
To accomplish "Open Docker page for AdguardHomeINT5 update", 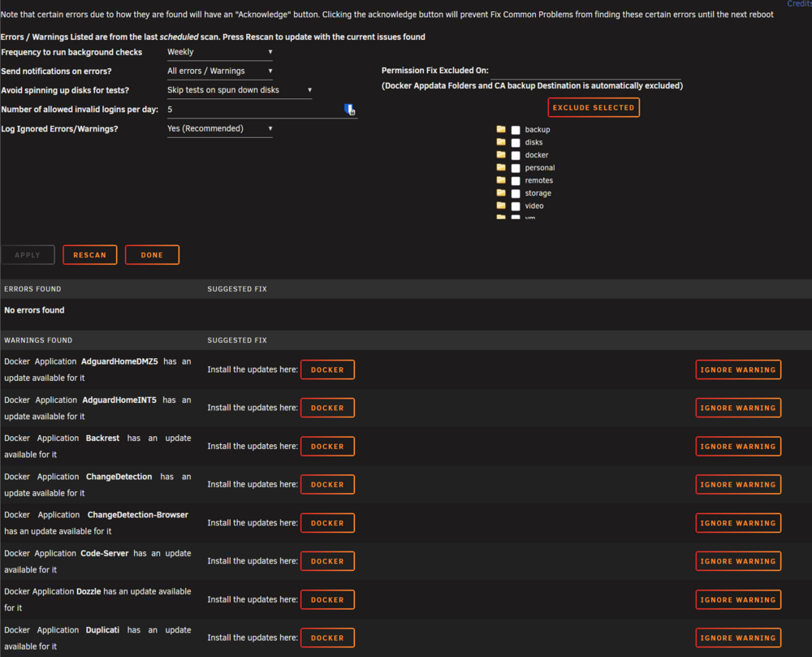I will coord(327,408).
